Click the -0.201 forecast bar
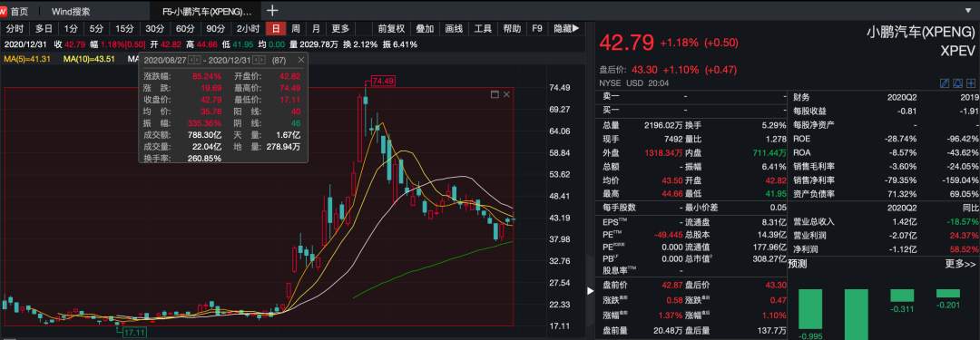The height and width of the screenshot is (340, 980). pos(948,294)
